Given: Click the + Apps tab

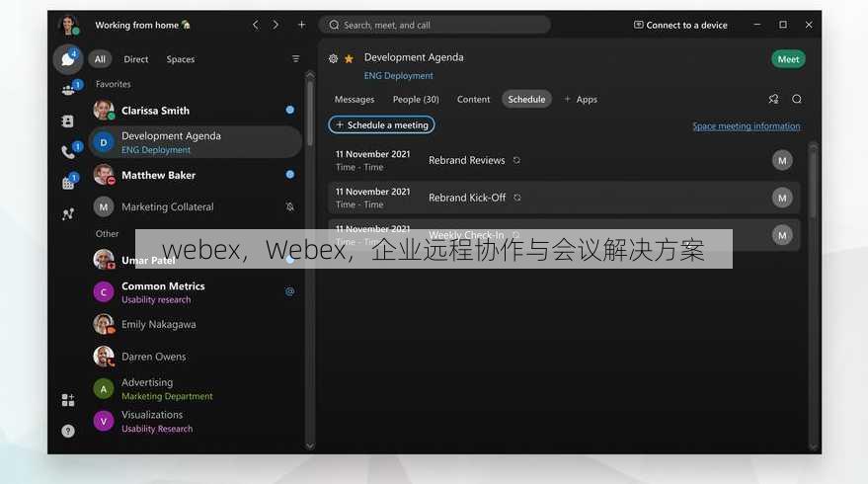Looking at the screenshot, I should pos(581,100).
